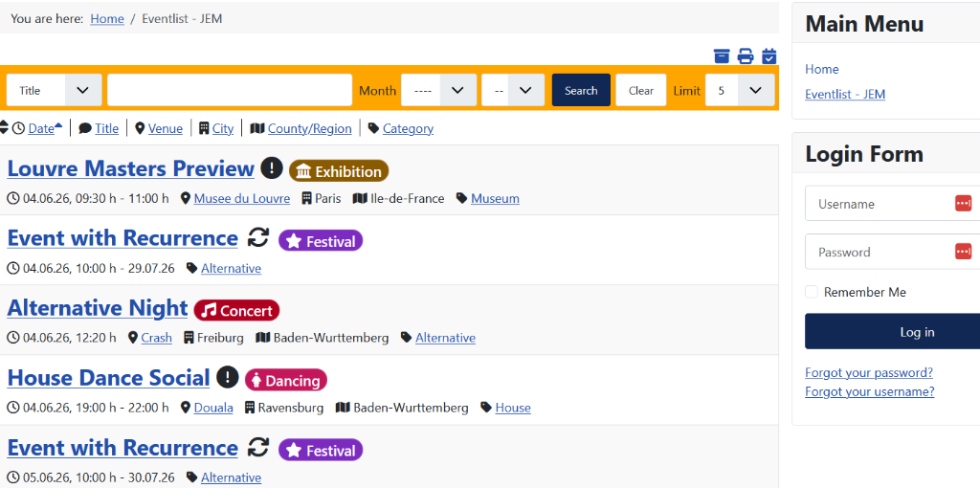Click the recurrence icon beside the 05.06.26 Event with Recurrence
The image size is (980, 488).
(x=258, y=447)
